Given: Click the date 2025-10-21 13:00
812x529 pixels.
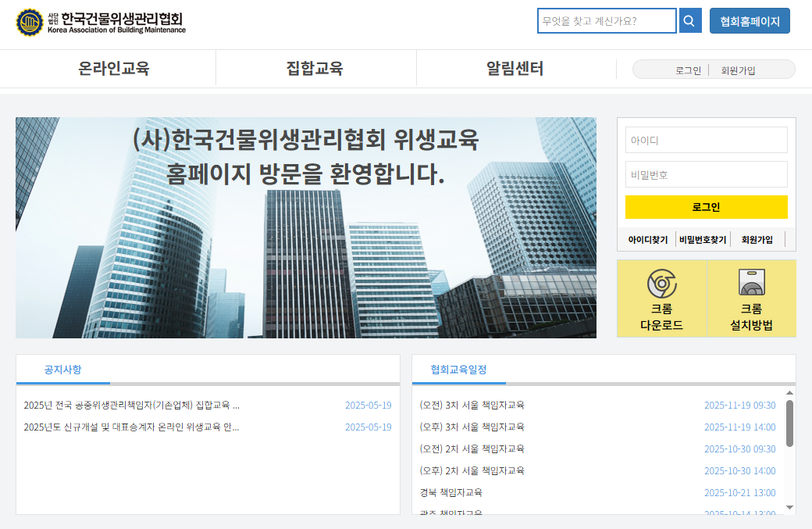Looking at the screenshot, I should 739,492.
